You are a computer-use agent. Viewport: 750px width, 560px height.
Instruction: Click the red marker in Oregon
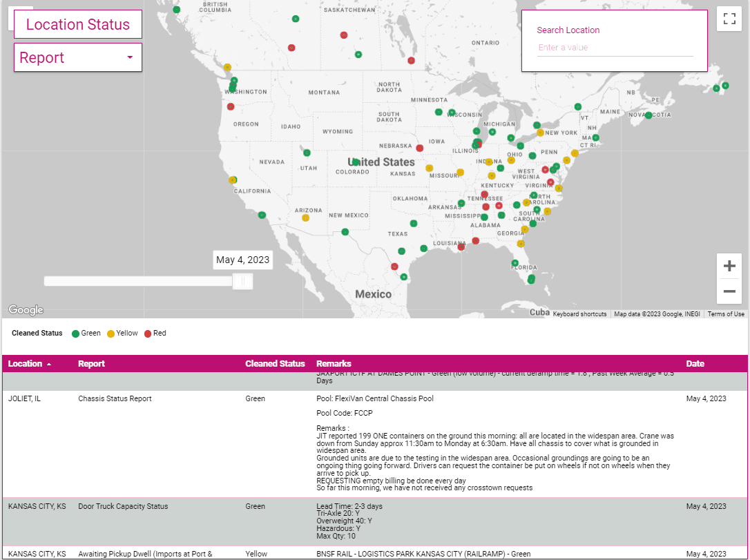(x=231, y=106)
